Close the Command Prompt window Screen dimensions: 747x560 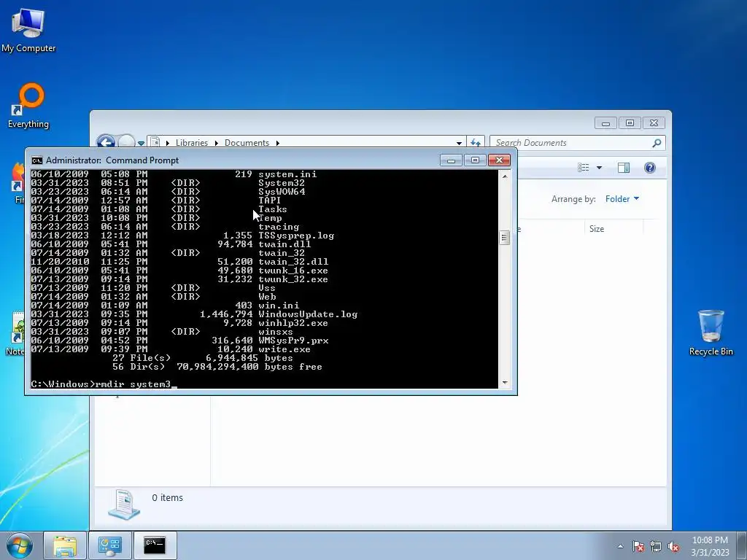click(499, 160)
